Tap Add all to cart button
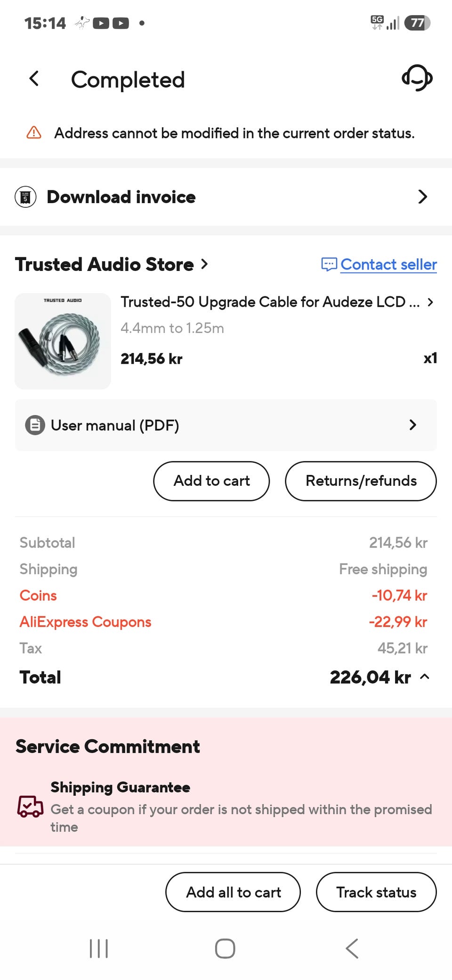Viewport: 452px width, 980px height. [233, 892]
